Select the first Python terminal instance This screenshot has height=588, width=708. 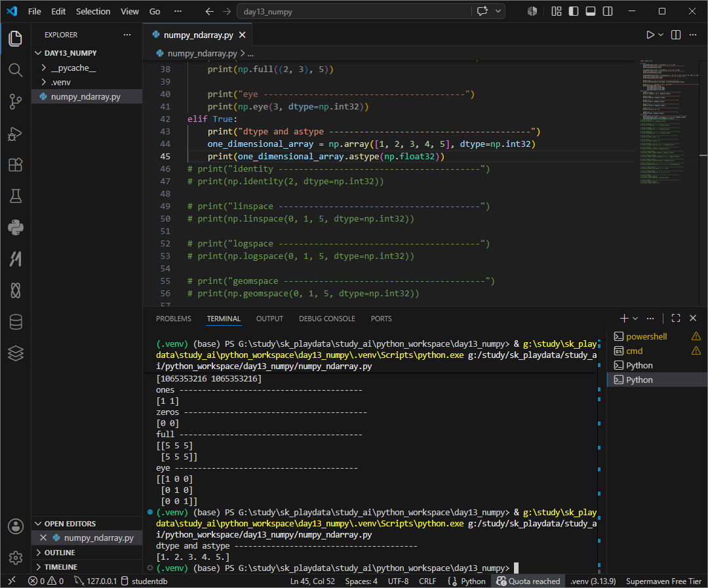[657, 365]
